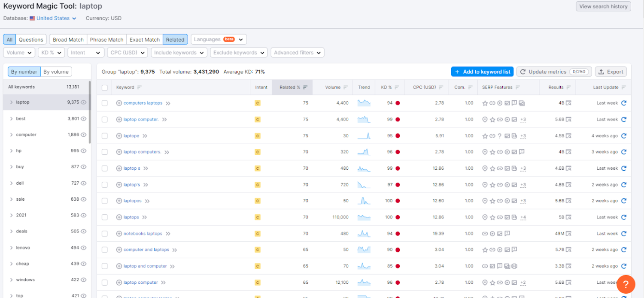The height and width of the screenshot is (298, 644).
Task: Click the plus icon beside 'laptops' keyword
Action: (119, 217)
